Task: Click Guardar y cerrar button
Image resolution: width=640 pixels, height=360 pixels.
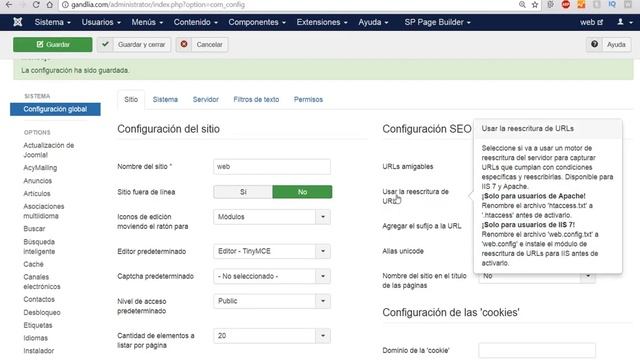Action: [x=134, y=44]
